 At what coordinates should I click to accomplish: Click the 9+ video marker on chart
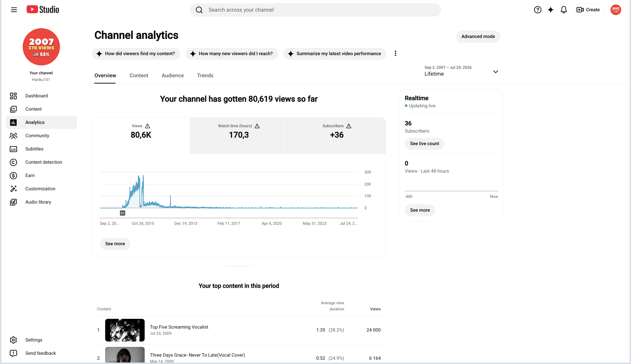point(122,213)
